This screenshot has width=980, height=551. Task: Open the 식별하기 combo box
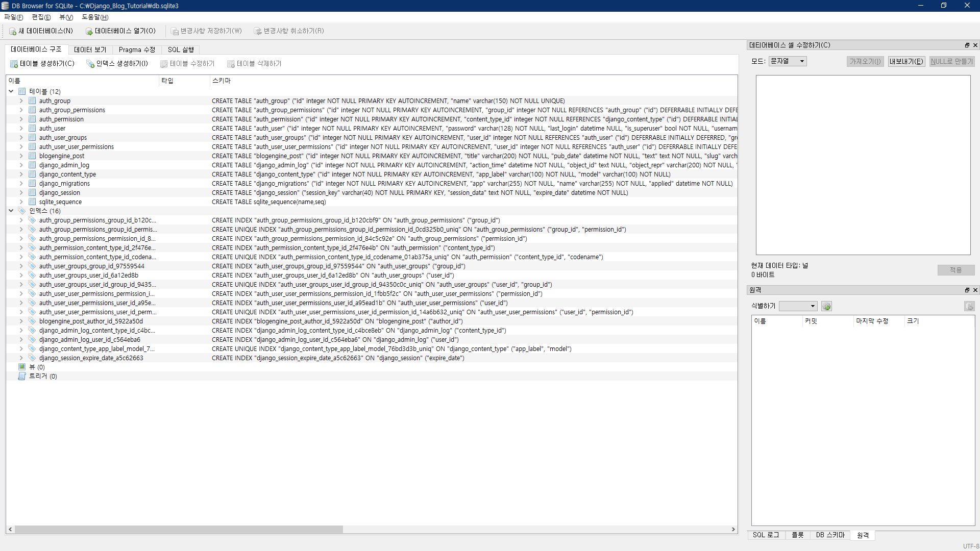[x=798, y=306]
